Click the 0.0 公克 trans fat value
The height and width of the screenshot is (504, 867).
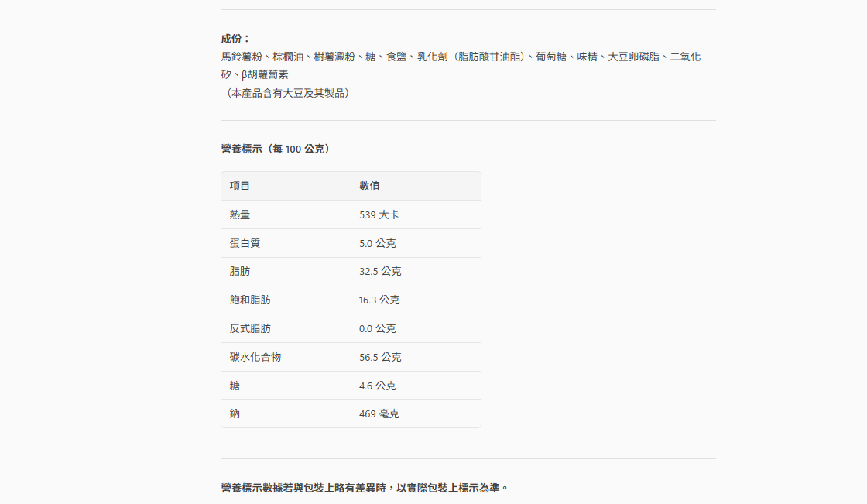pyautogui.click(x=377, y=329)
